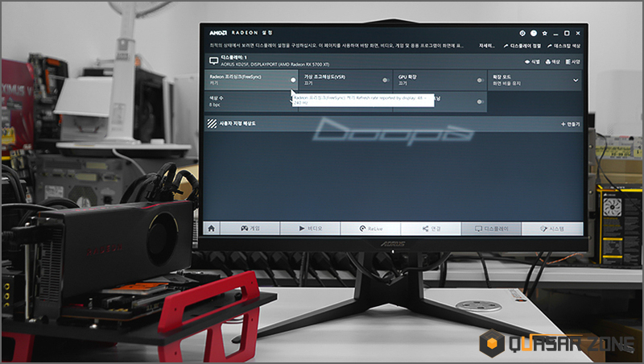Viewport: 644px width, 364px height.
Task: Select the 디스플레이 (Display) tab
Action: tap(491, 229)
